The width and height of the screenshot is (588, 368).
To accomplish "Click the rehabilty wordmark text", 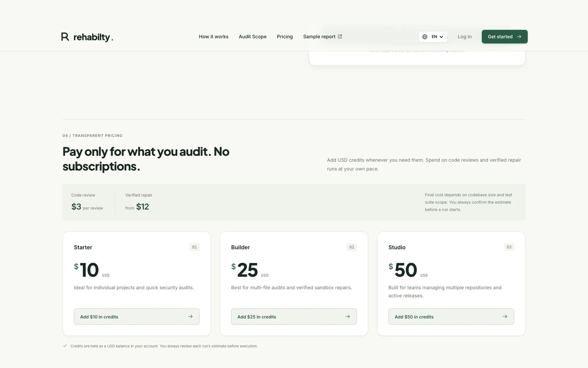I will point(93,37).
